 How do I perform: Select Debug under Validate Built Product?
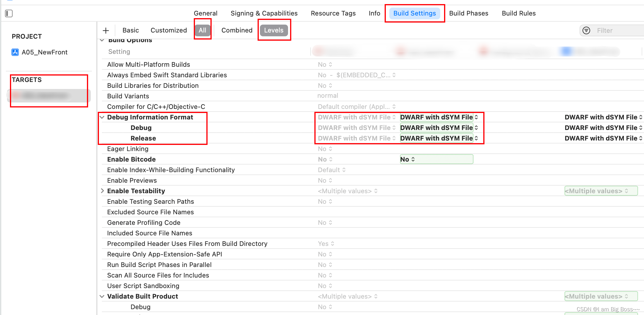pyautogui.click(x=141, y=307)
